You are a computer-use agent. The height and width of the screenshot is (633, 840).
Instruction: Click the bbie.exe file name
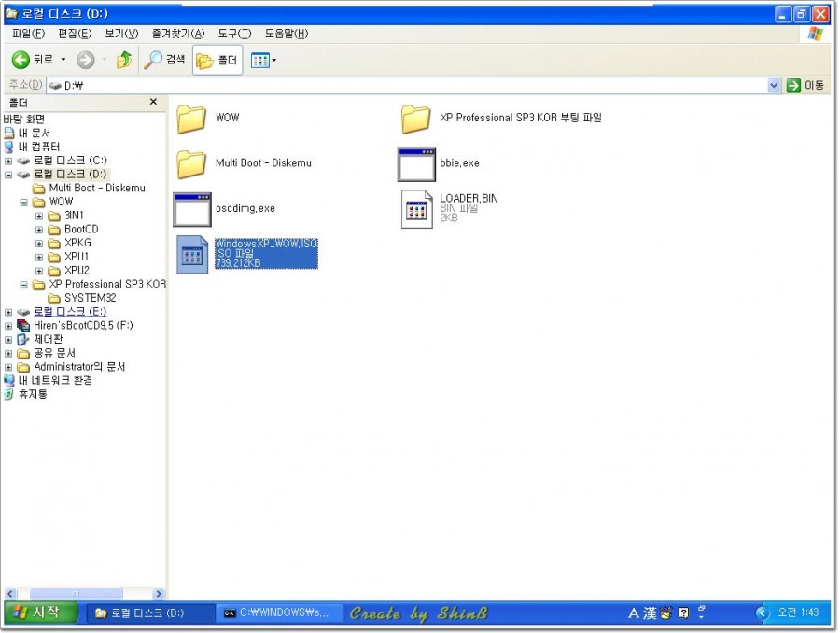click(459, 163)
